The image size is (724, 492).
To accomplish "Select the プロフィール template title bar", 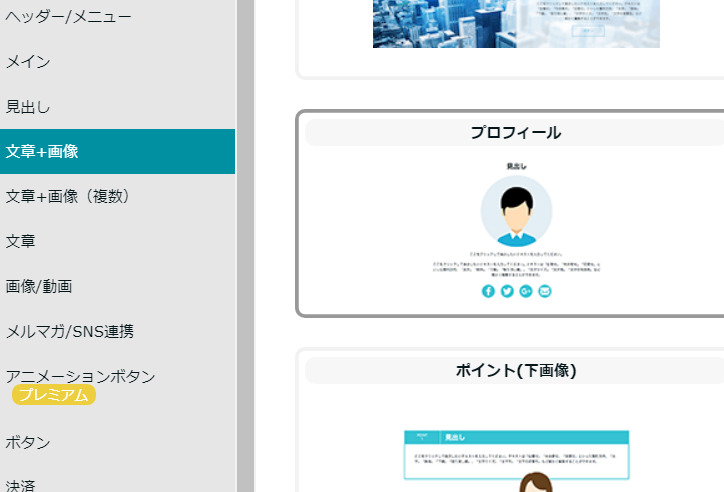I will pos(515,133).
